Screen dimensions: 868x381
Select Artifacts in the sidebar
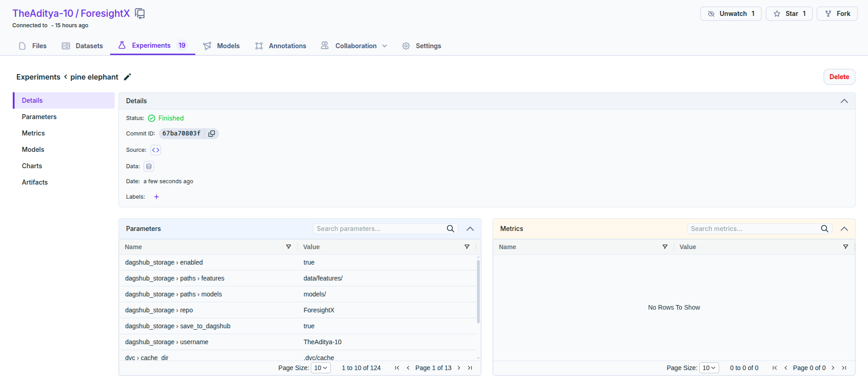pyautogui.click(x=64, y=182)
